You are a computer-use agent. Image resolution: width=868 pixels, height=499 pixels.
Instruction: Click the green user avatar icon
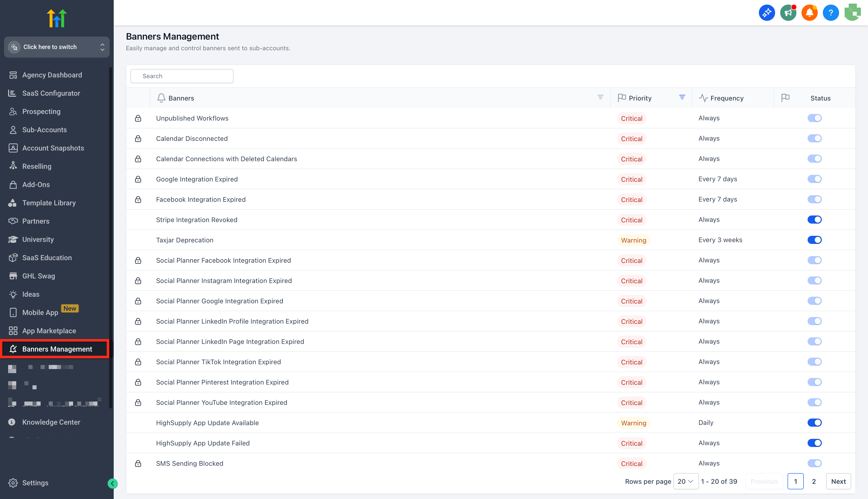852,13
